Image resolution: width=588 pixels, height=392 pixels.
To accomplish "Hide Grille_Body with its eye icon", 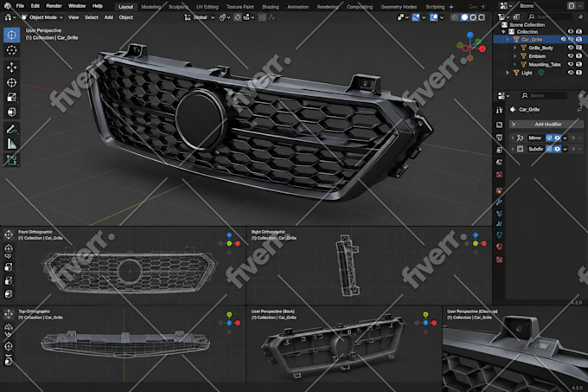I will tap(571, 48).
